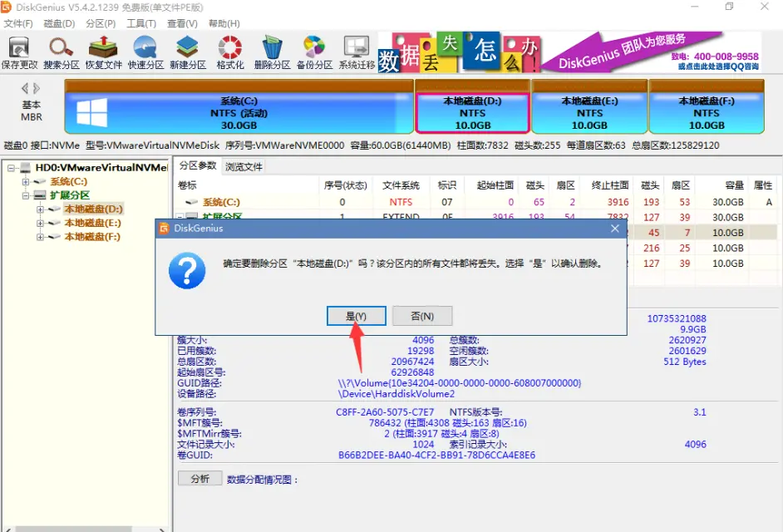Expand the 本地磁盘(D:) tree node
The image size is (783, 532).
click(x=40, y=209)
